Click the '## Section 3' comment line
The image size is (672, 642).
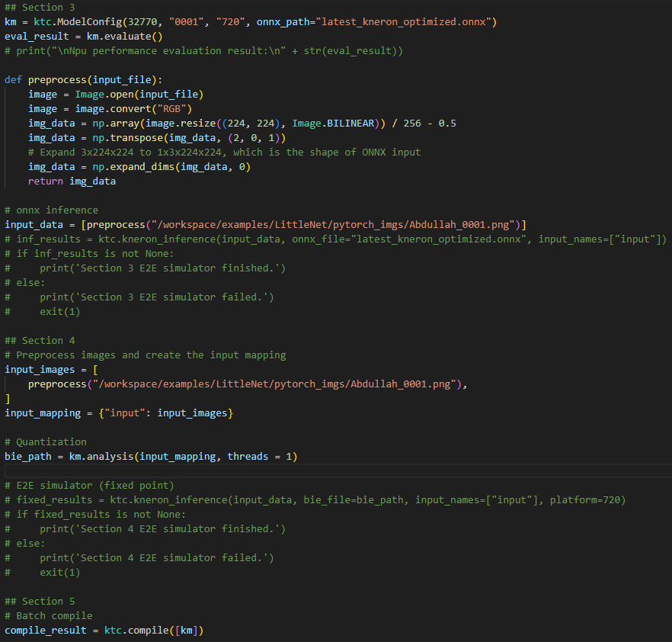pos(40,8)
